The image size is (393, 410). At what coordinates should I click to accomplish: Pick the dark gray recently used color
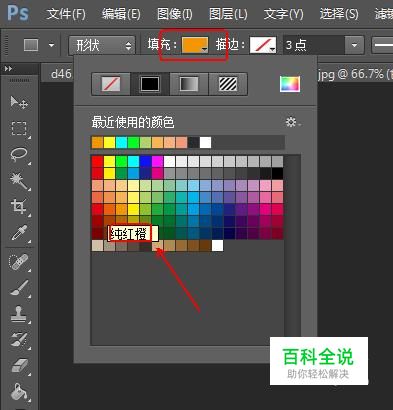coord(193,142)
